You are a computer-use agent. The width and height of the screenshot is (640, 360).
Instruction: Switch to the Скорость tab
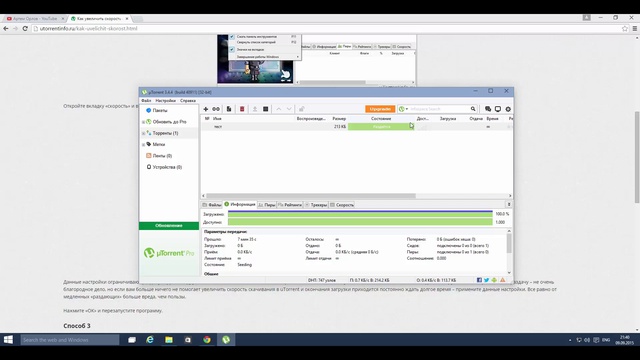click(x=342, y=205)
